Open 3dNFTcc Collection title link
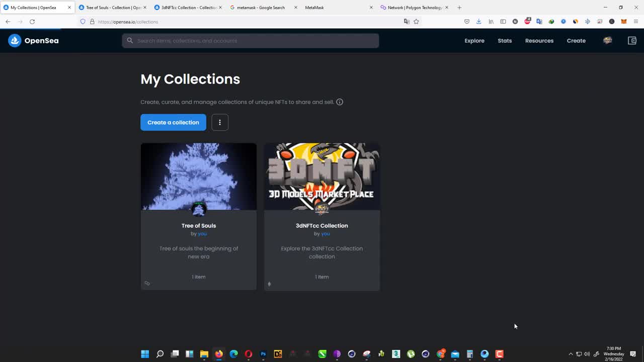 click(x=322, y=226)
